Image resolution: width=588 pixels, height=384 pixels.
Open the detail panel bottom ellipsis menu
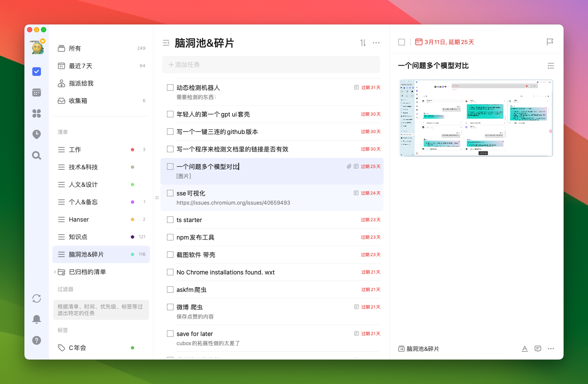tap(551, 349)
